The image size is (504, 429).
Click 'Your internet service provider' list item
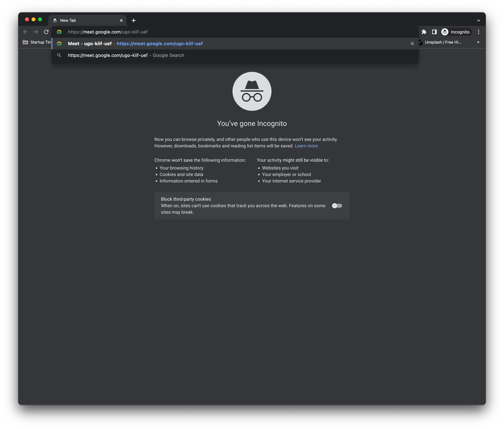click(291, 181)
